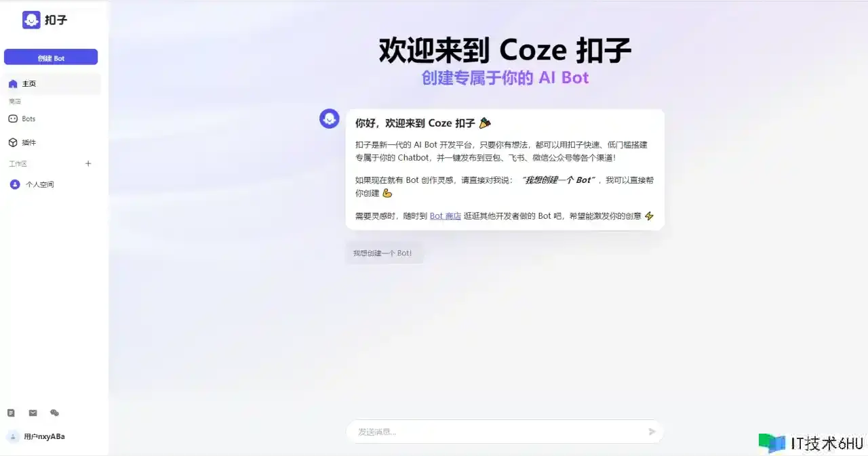Click the send message arrow icon
The width and height of the screenshot is (868, 456).
point(652,432)
